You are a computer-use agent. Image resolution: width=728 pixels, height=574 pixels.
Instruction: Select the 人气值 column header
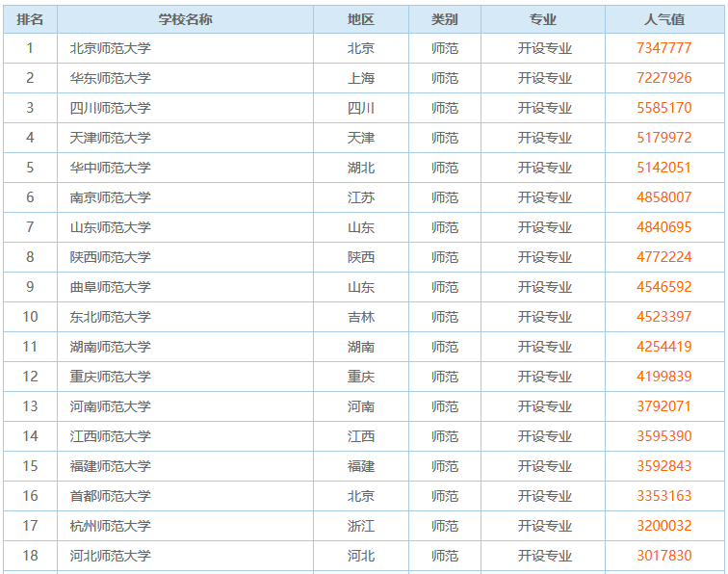664,19
